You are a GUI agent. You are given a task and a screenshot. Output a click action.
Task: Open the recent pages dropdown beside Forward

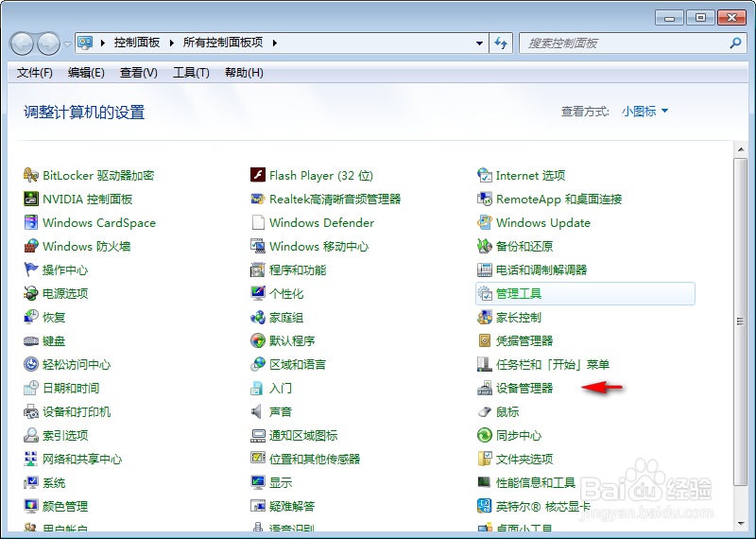[x=67, y=43]
